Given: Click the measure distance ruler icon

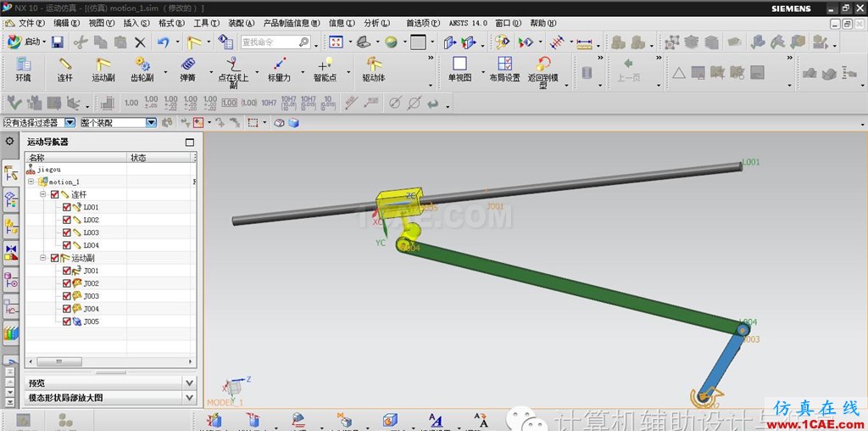Looking at the screenshot, I should pos(583,42).
